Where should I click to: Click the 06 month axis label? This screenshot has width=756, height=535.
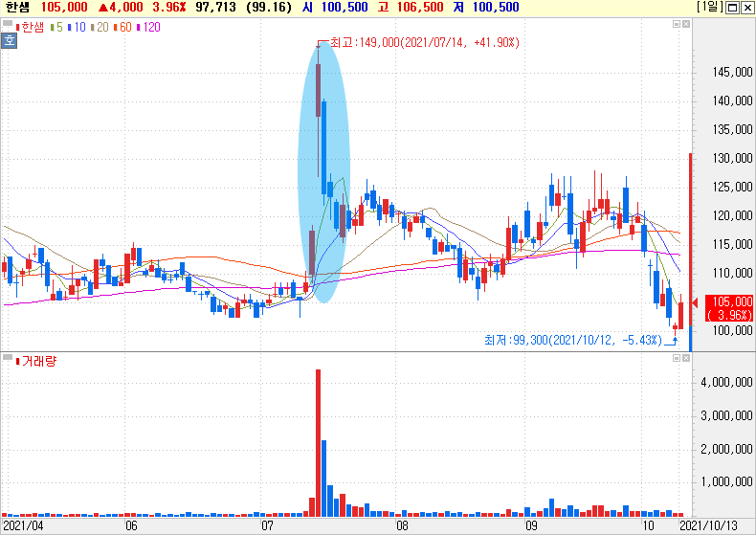click(131, 525)
